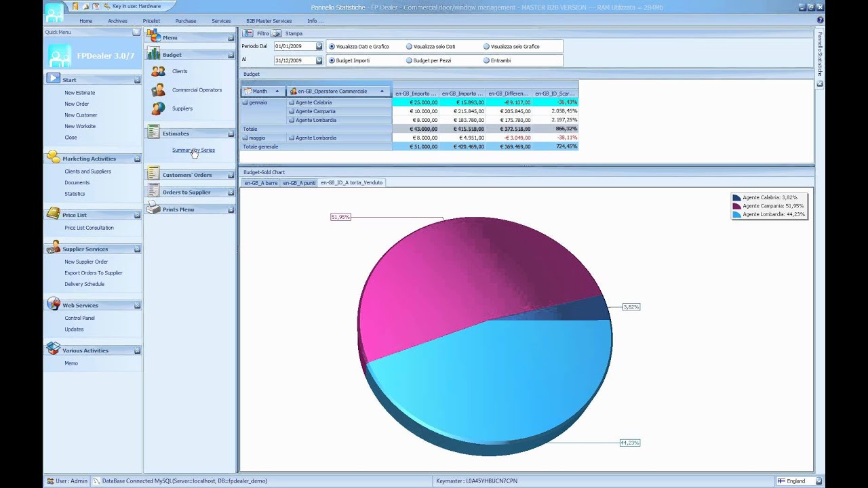Open Suppliers via its globe icon

pos(158,108)
